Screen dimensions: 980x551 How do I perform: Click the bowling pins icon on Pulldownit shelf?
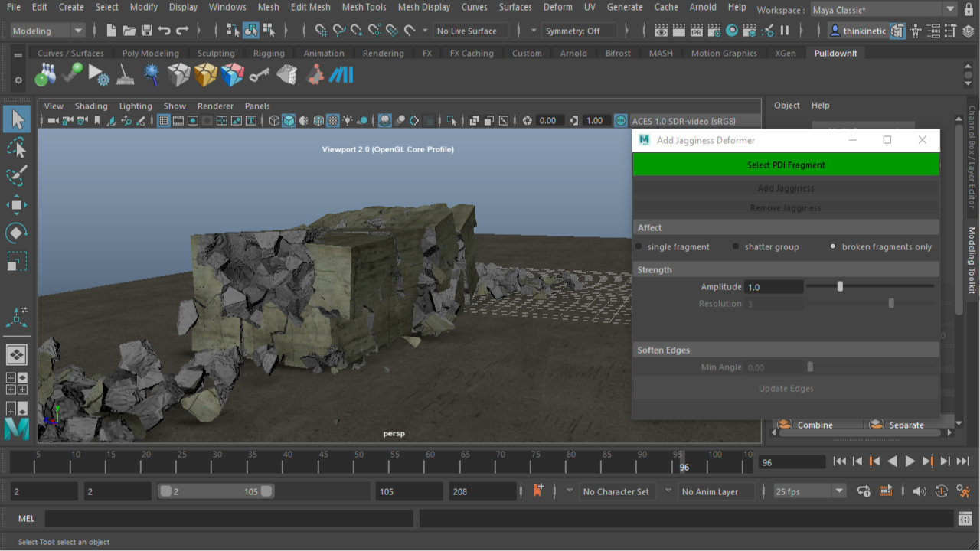tap(46, 75)
